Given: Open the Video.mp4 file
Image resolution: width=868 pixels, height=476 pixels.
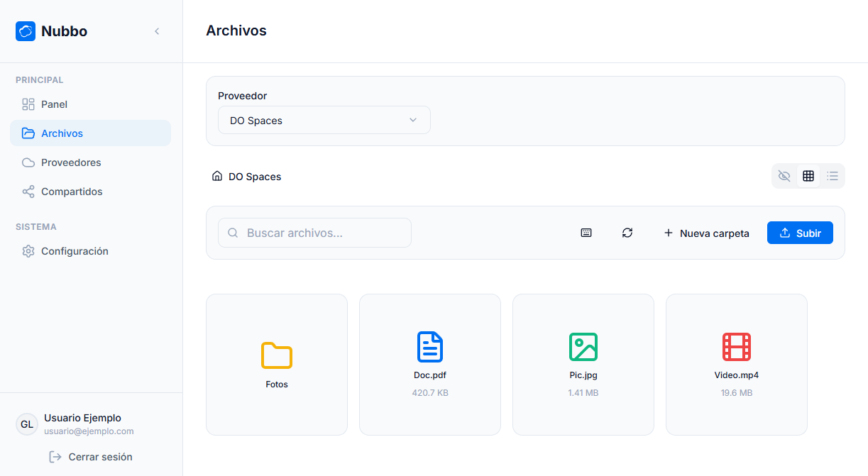Looking at the screenshot, I should tap(736, 364).
